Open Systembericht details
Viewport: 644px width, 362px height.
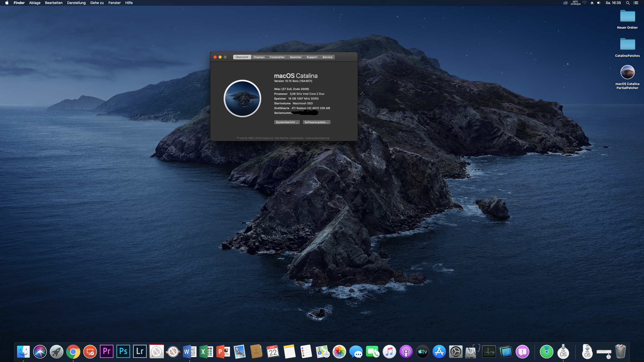(287, 122)
